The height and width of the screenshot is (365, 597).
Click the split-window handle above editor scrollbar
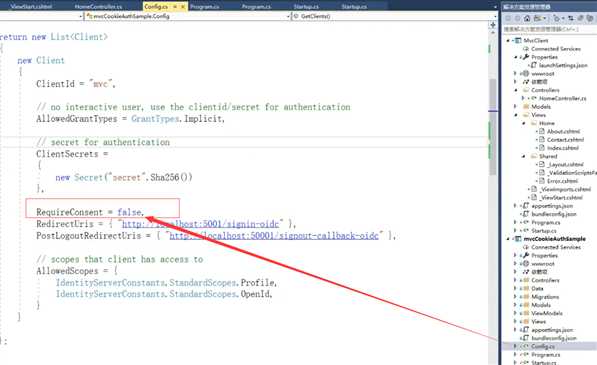point(493,25)
